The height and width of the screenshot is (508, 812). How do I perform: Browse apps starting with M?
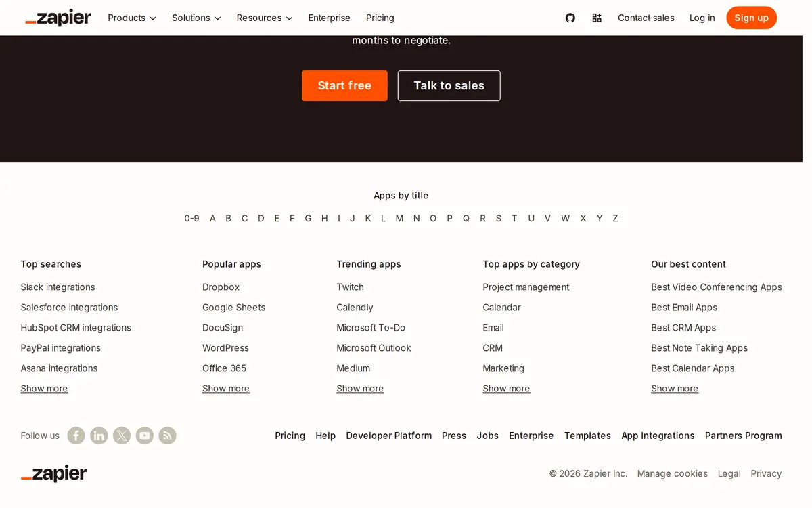[x=399, y=218]
